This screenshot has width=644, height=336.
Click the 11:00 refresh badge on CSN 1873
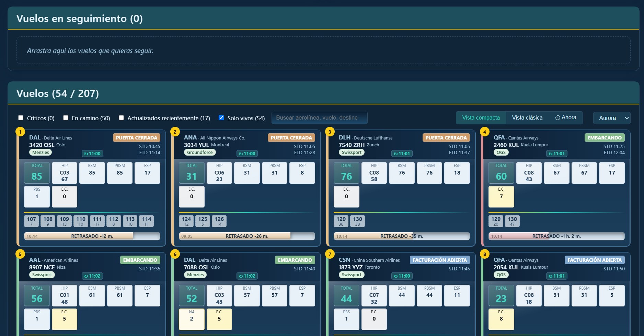pos(402,276)
